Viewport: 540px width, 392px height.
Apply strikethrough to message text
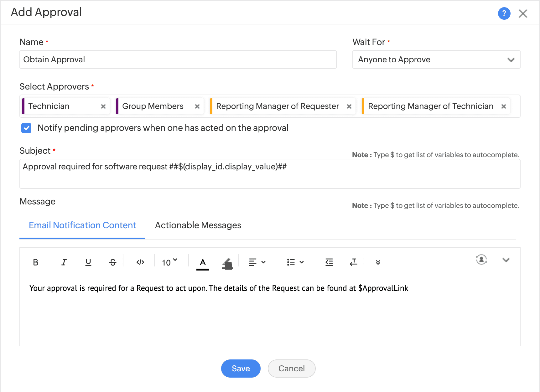click(113, 262)
